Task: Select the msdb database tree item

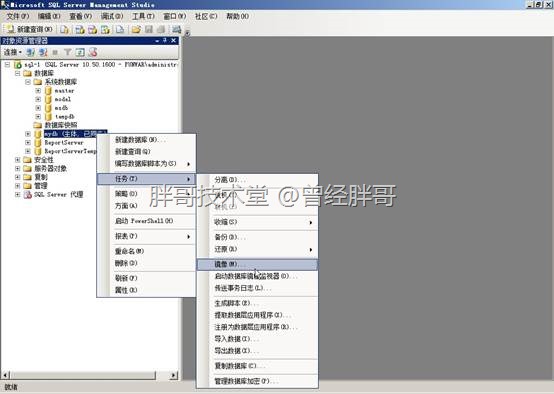Action: 61,108
